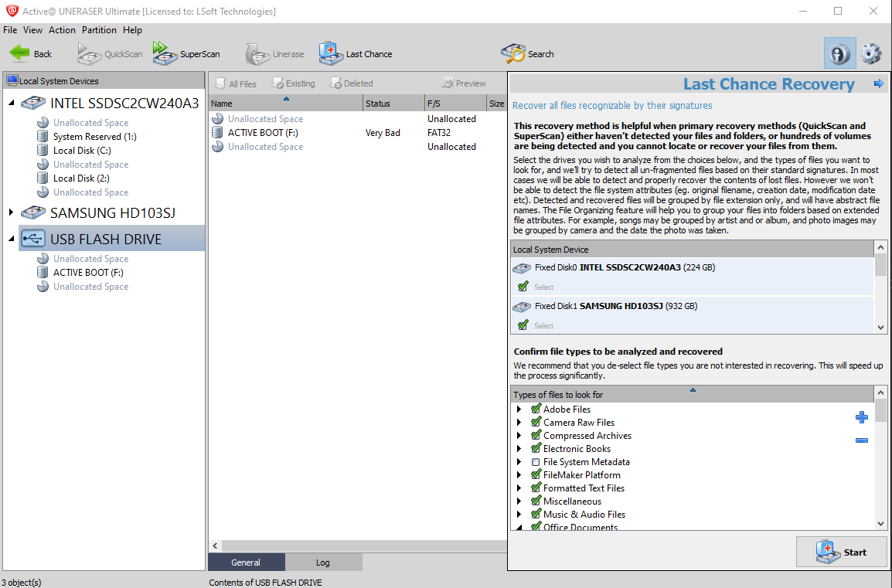Open the View menu
The image size is (892, 588).
(32, 30)
